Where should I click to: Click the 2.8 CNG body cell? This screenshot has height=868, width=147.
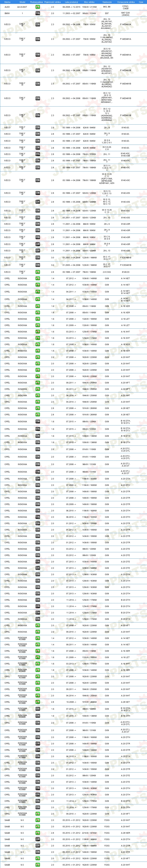pos(107,272)
